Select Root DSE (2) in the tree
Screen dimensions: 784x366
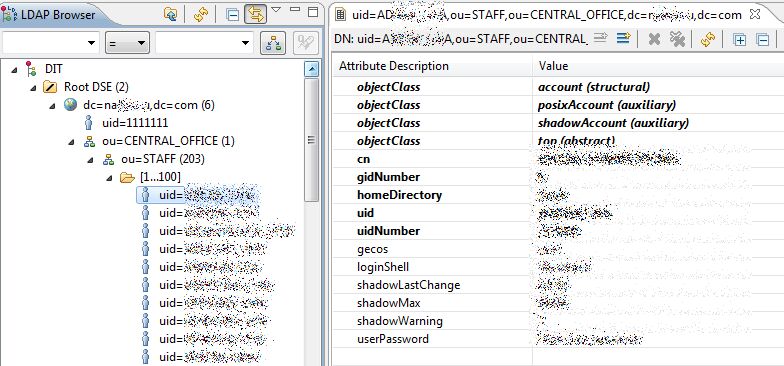click(96, 87)
